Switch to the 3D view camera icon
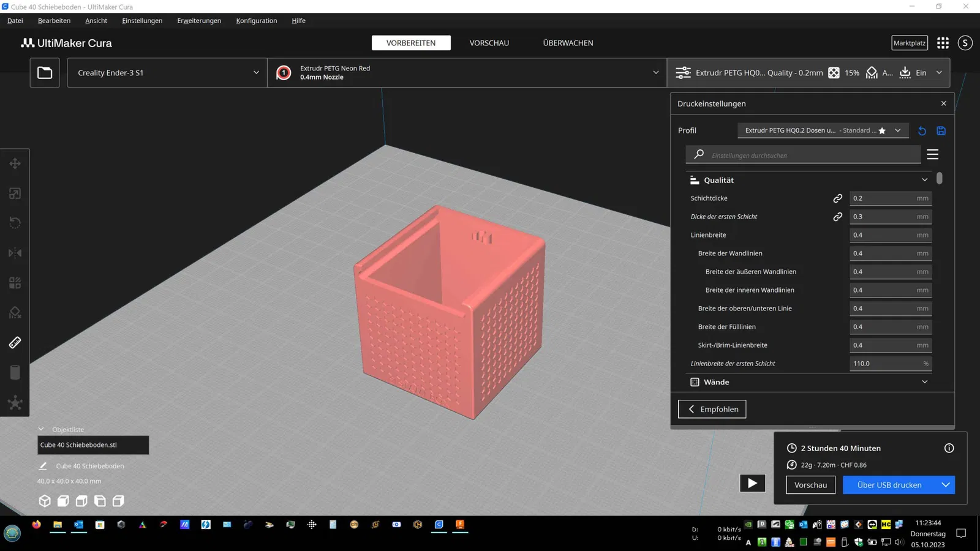 point(45,501)
